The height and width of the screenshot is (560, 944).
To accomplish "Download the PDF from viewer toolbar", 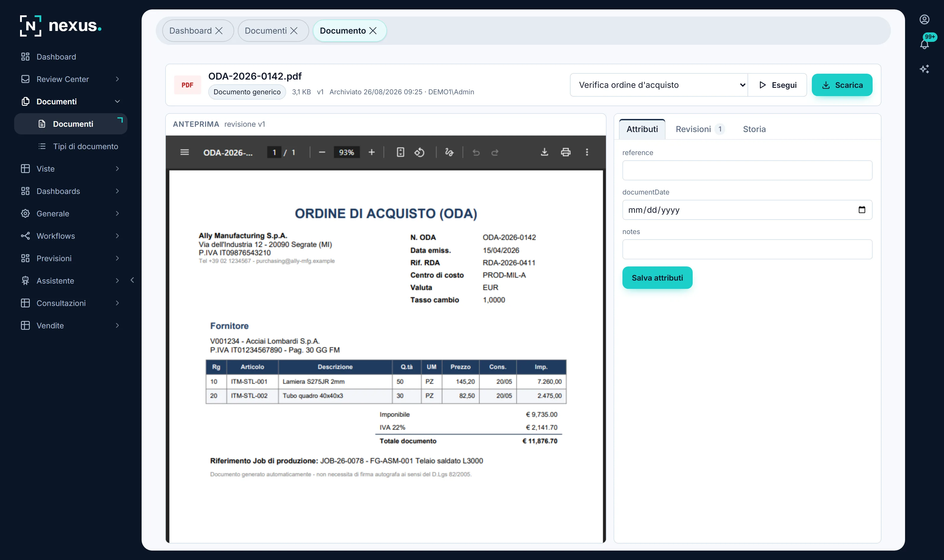I will click(544, 152).
